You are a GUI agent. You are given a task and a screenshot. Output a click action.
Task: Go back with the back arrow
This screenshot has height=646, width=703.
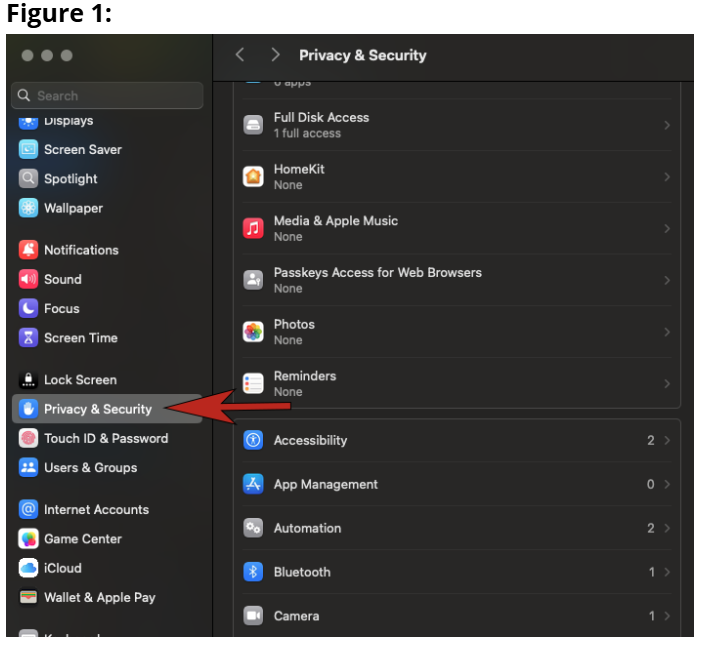click(x=240, y=56)
